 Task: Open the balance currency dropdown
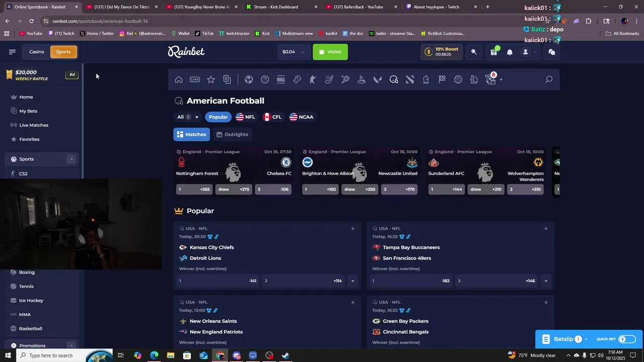coord(293,52)
